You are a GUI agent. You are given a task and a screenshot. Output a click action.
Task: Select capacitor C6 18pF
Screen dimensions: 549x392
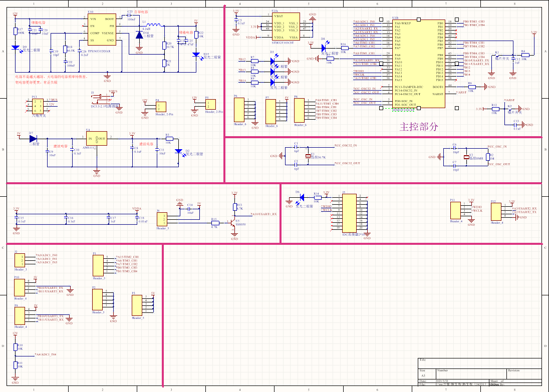[x=455, y=148]
